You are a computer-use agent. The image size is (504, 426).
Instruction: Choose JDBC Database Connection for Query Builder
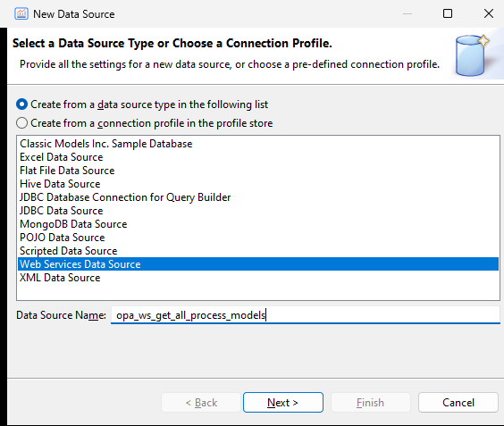125,197
